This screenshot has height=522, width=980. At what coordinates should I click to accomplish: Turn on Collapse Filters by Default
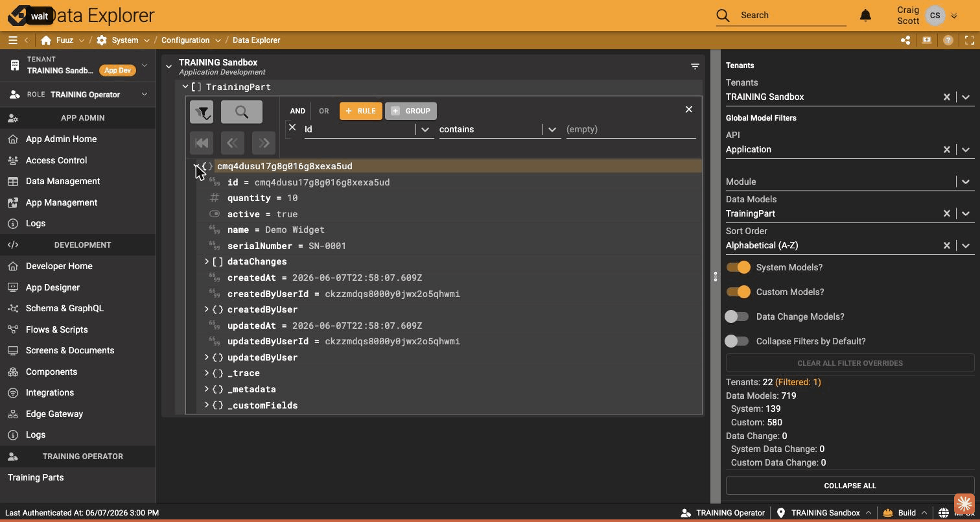pyautogui.click(x=738, y=341)
